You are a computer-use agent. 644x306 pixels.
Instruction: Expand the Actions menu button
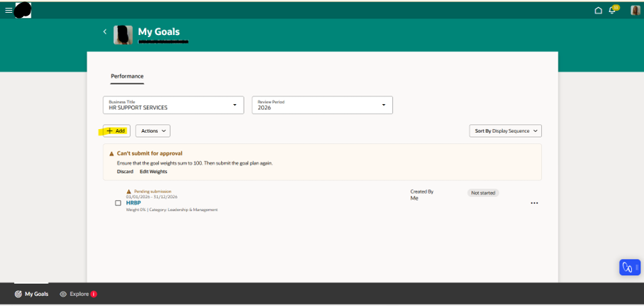click(153, 131)
